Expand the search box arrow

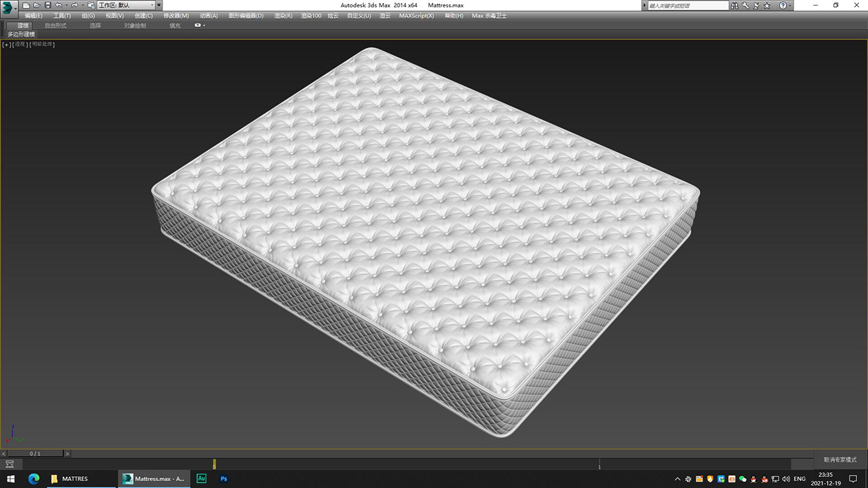coord(645,5)
